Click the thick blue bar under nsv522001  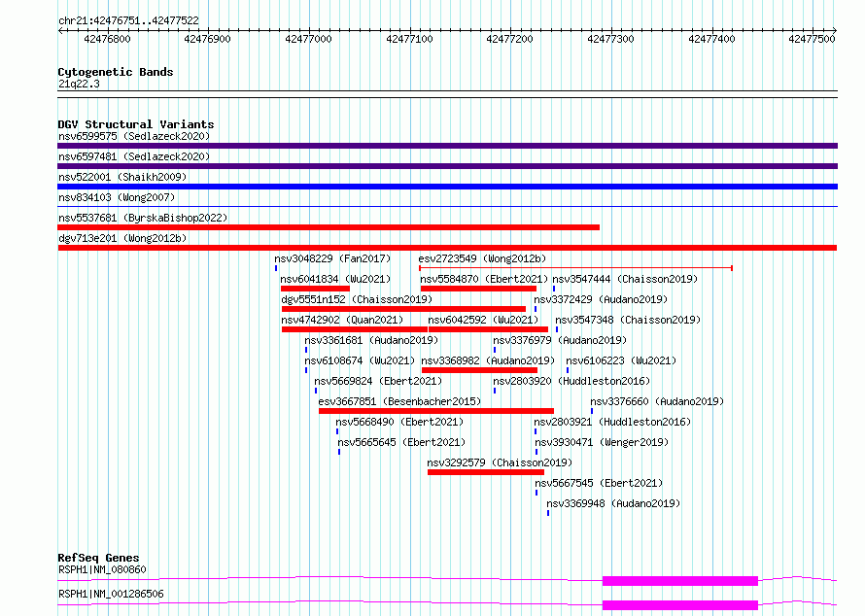pyautogui.click(x=447, y=187)
